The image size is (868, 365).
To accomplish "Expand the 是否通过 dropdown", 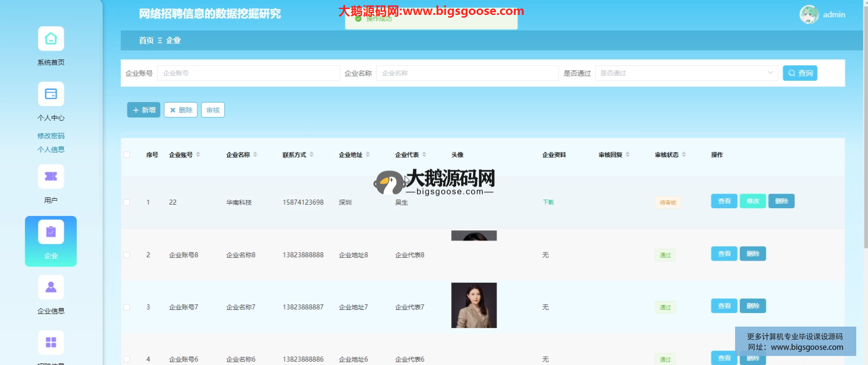I will click(686, 73).
